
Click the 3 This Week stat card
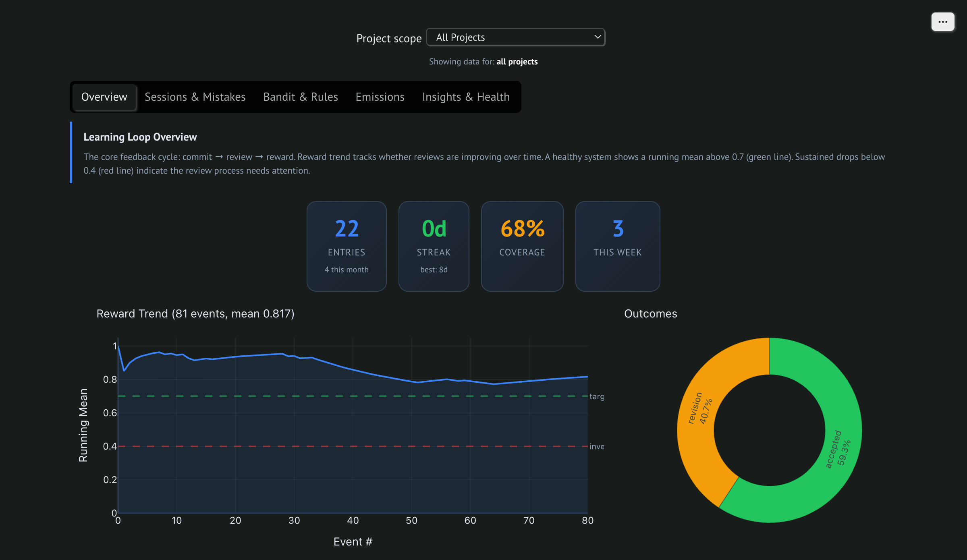point(618,246)
